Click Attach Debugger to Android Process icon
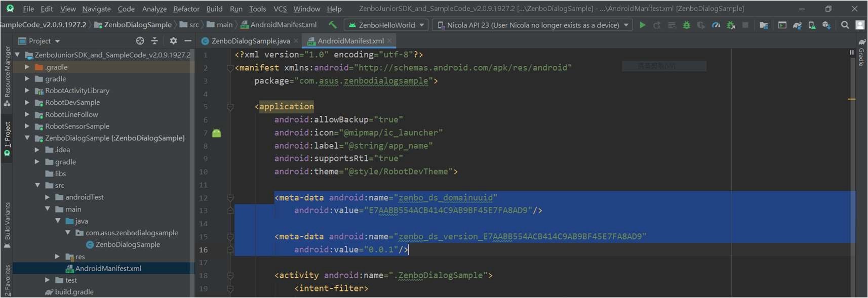This screenshot has height=298, width=868. click(731, 25)
